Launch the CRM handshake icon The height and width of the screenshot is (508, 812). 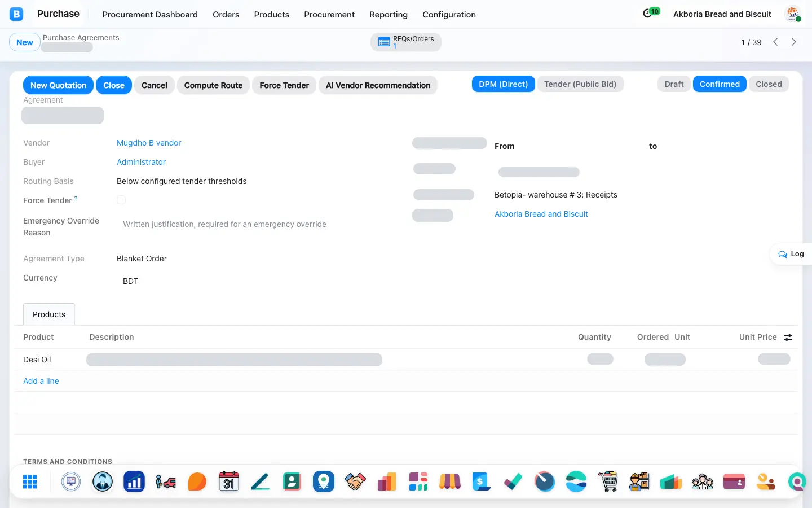click(355, 481)
